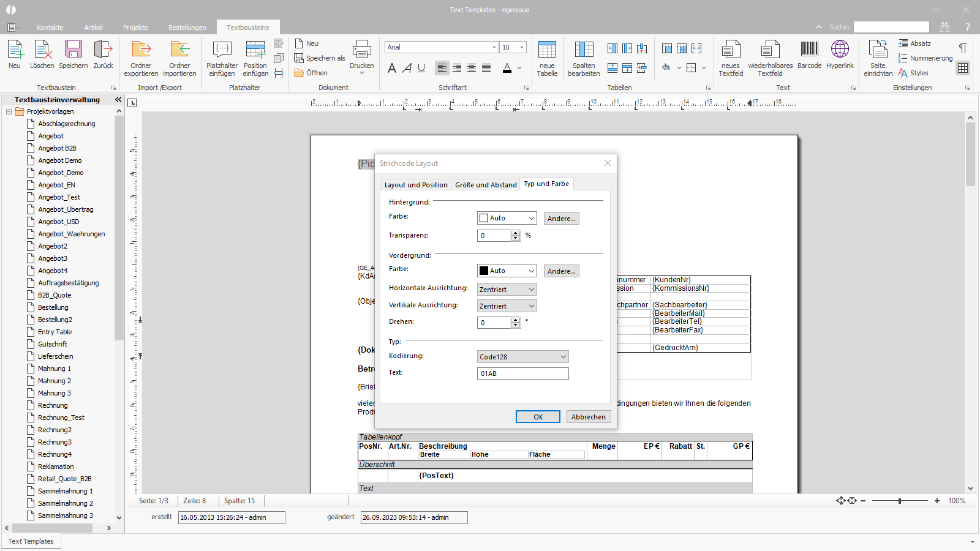Click Andere for background color
This screenshot has width=980, height=551.
pos(562,219)
